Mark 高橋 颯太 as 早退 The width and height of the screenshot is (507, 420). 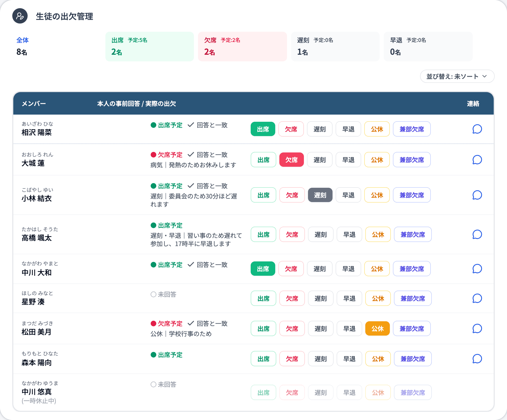point(349,235)
